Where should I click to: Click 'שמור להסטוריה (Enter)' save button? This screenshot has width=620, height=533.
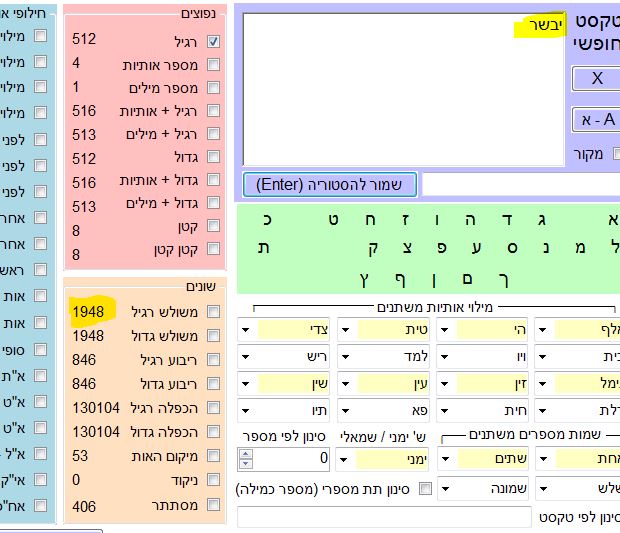point(329,185)
